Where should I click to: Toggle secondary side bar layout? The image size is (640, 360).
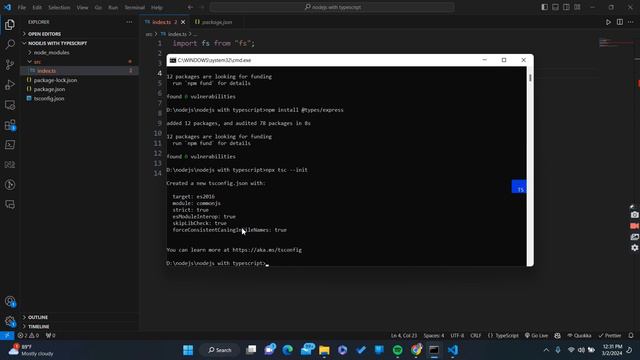pyautogui.click(x=566, y=7)
